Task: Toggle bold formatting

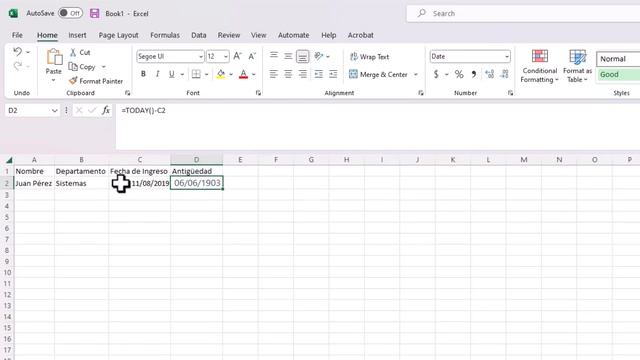Action: [143, 74]
